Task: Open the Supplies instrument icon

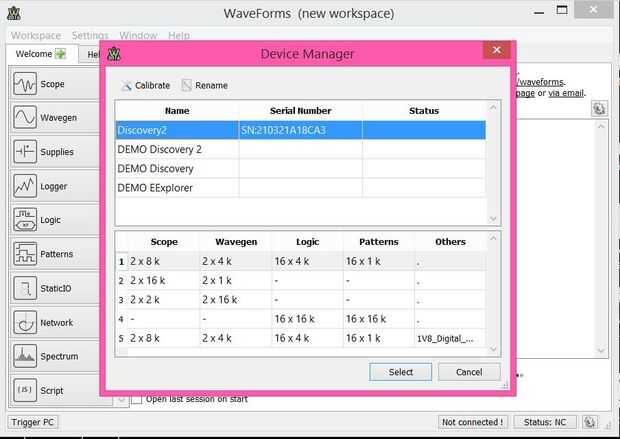Action: tap(25, 151)
